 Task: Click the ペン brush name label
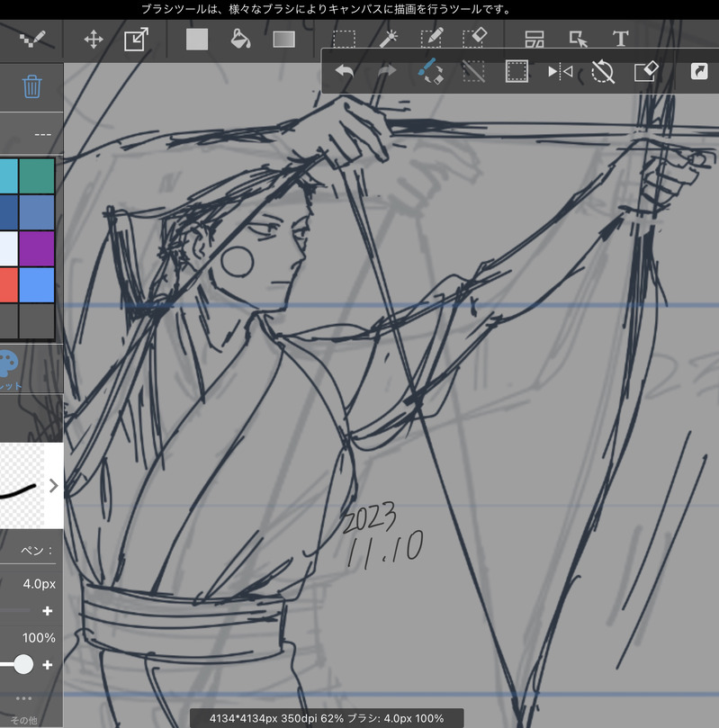(x=37, y=551)
